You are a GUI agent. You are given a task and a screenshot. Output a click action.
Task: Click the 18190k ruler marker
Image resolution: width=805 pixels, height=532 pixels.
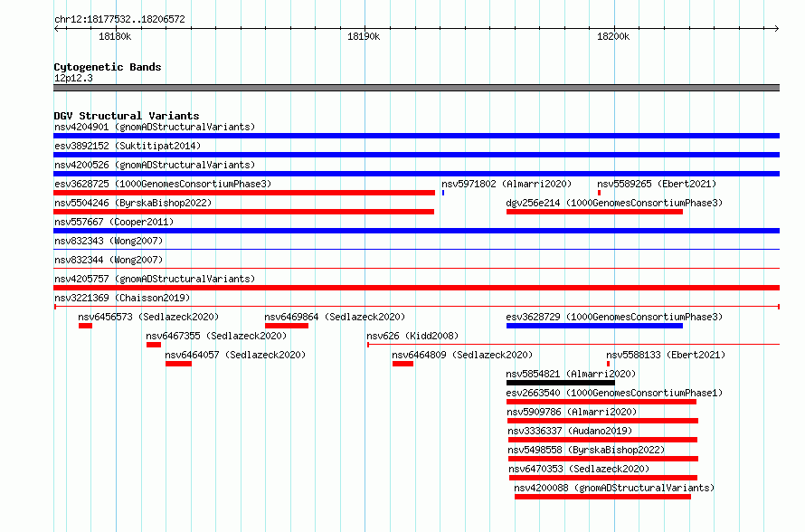pos(364,36)
